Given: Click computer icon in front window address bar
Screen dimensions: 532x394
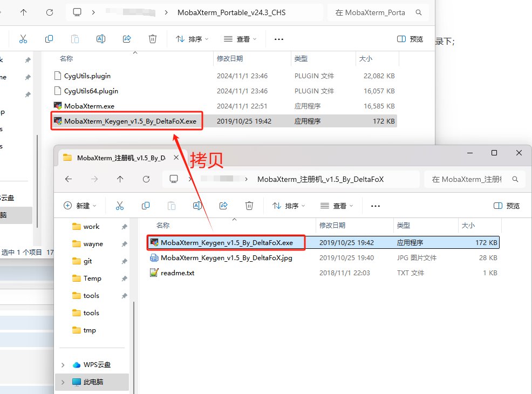Looking at the screenshot, I should coord(174,179).
